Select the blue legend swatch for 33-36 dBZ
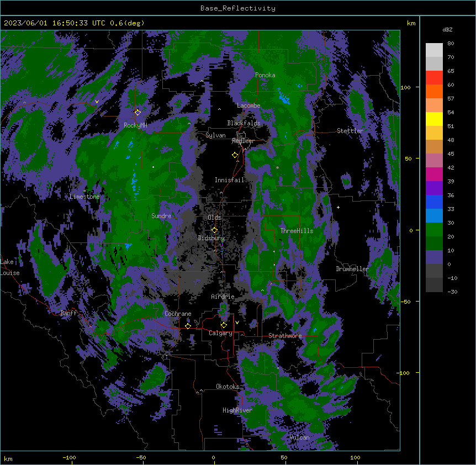The width and height of the screenshot is (476, 465). 434,202
